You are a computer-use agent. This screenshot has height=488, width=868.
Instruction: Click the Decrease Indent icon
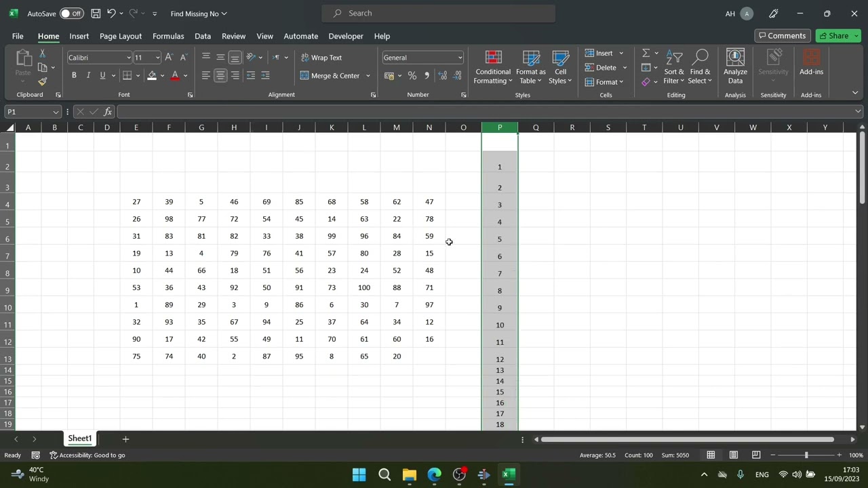click(x=250, y=75)
